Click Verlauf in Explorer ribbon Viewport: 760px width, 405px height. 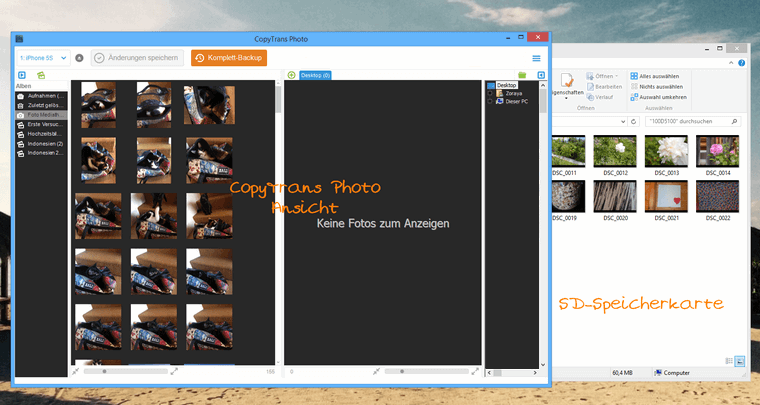coord(600,97)
